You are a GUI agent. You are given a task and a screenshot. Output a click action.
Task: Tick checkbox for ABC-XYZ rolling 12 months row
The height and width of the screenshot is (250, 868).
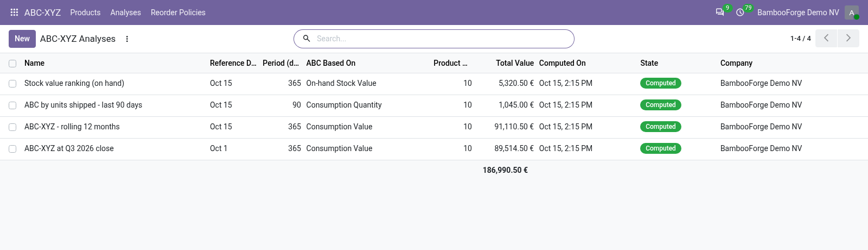coord(12,127)
